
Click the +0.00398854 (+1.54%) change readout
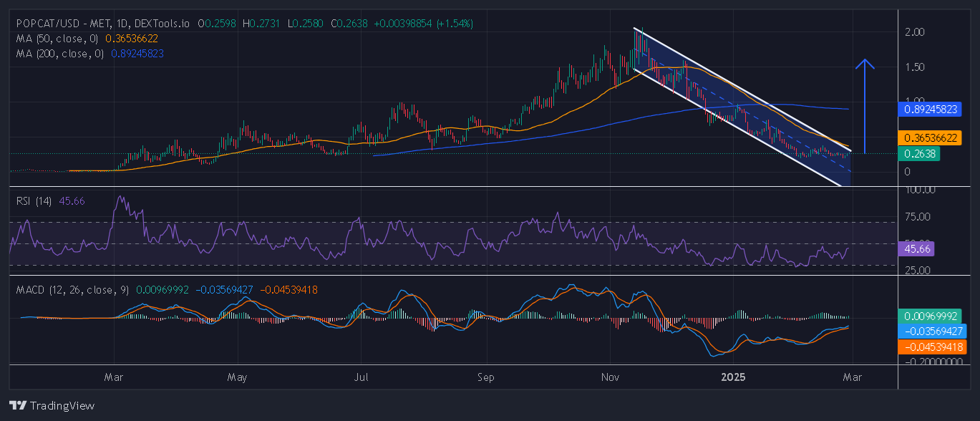pos(423,24)
